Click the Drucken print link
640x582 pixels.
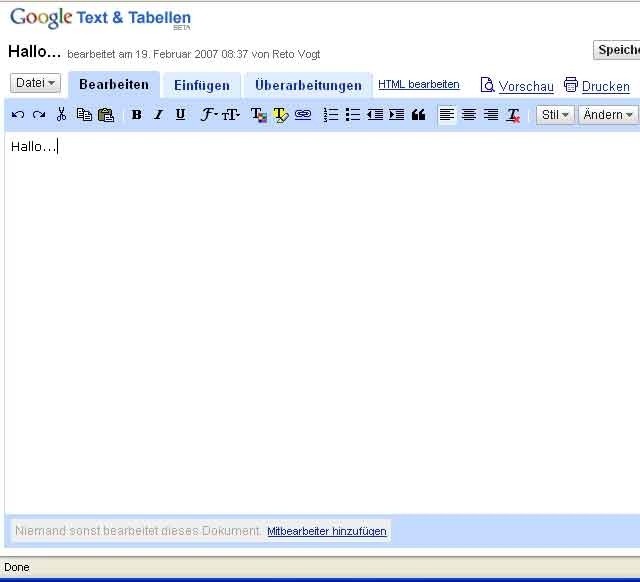[x=606, y=87]
